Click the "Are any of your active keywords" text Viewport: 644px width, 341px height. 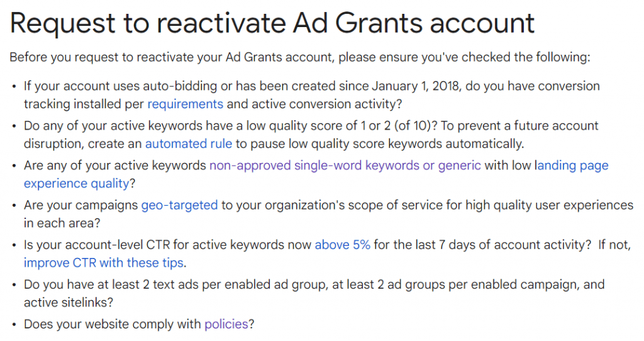pos(115,165)
